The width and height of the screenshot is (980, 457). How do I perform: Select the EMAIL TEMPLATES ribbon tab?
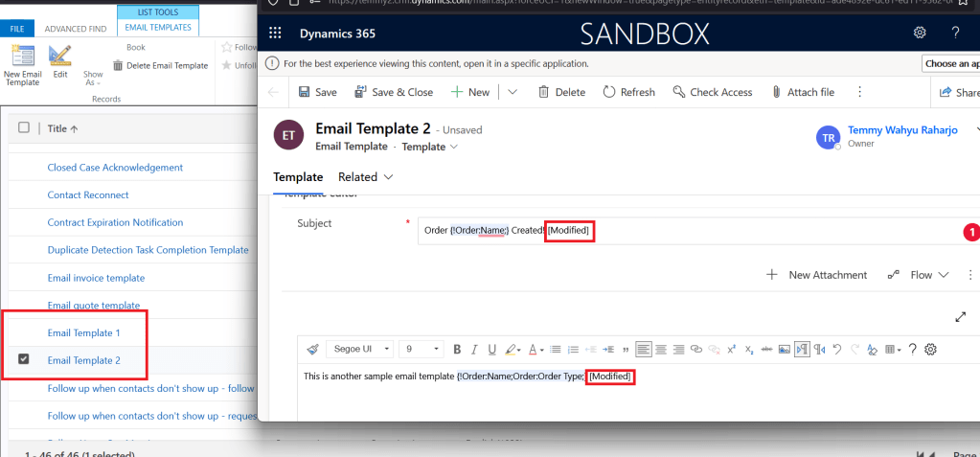point(158,28)
